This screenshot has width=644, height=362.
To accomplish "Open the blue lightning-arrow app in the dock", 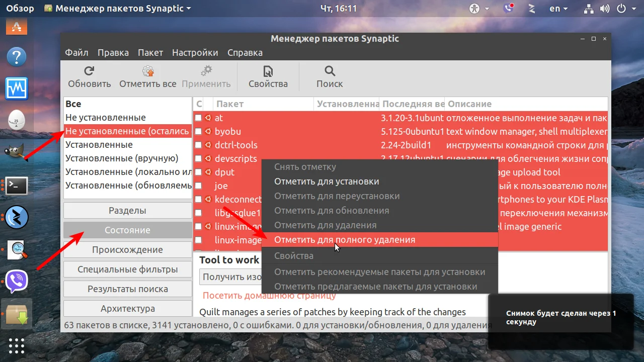I will (17, 218).
